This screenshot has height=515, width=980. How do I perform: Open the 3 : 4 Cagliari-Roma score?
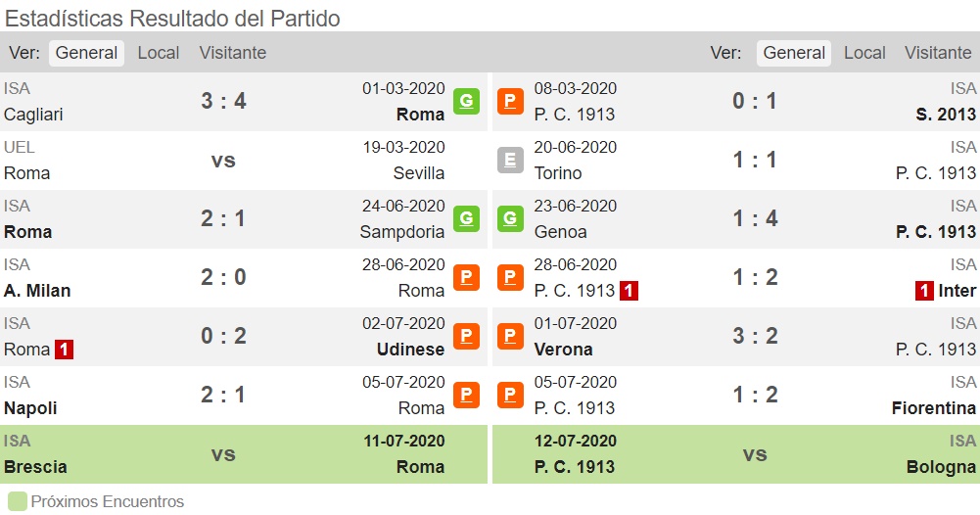[x=223, y=101]
